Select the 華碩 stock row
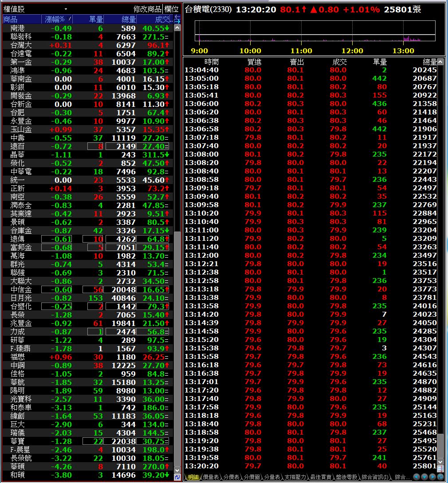 point(88,466)
